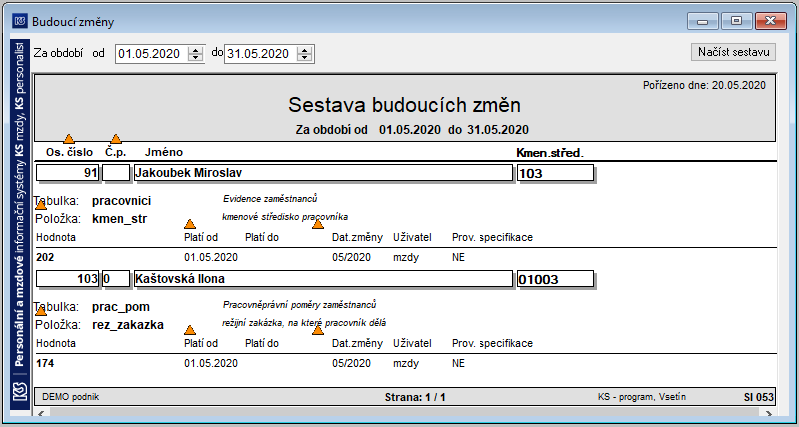799x427 pixels.
Task: Select the employee name Jakoubek Miroslav
Action: (323, 173)
